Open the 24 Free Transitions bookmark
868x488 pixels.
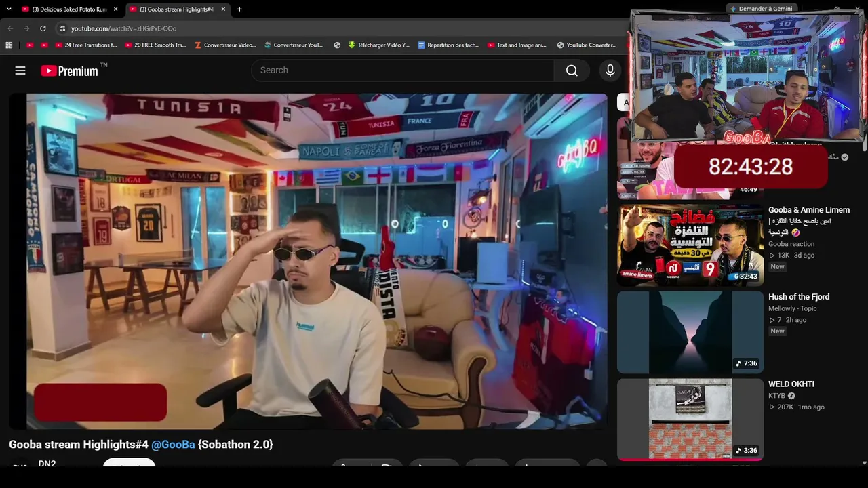86,45
